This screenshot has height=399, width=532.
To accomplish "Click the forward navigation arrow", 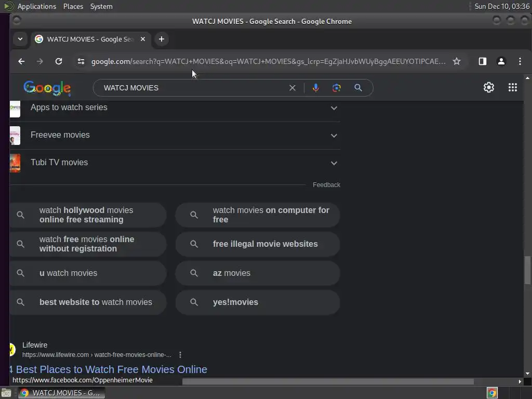I will (x=39, y=61).
